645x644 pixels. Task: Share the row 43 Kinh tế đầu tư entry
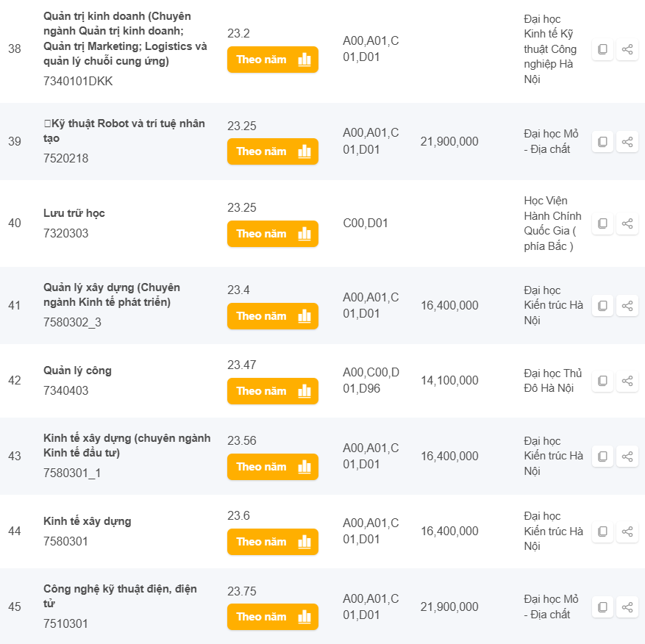(x=627, y=456)
